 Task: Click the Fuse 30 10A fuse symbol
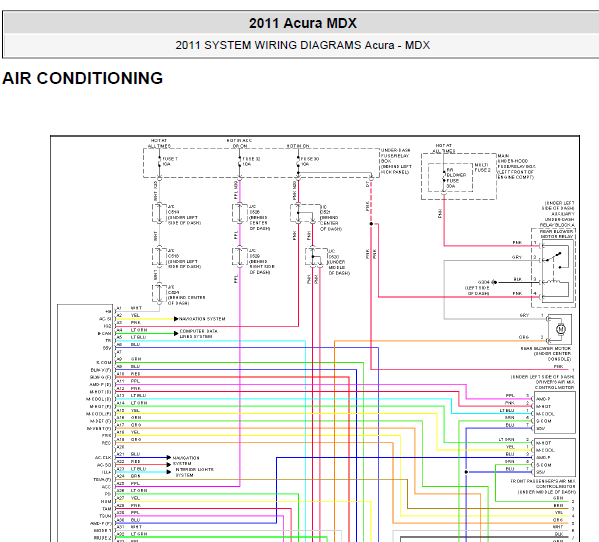coord(298,162)
